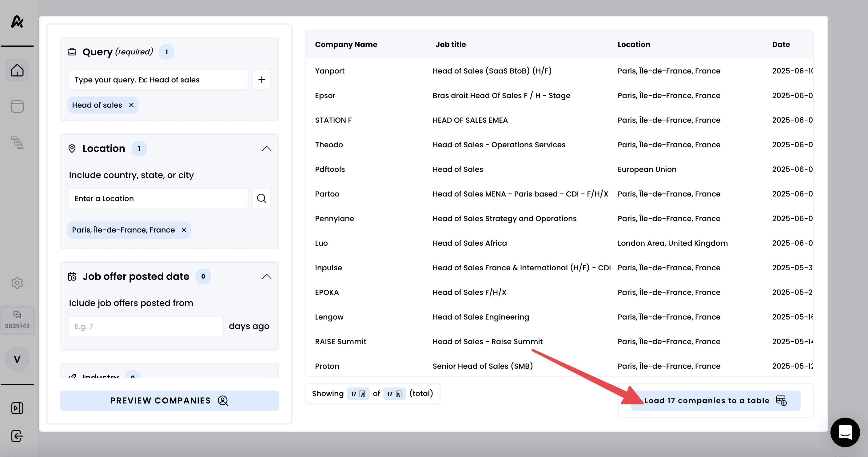Collapse the Job offer posted date section
Viewport: 868px width, 457px height.
tap(267, 276)
